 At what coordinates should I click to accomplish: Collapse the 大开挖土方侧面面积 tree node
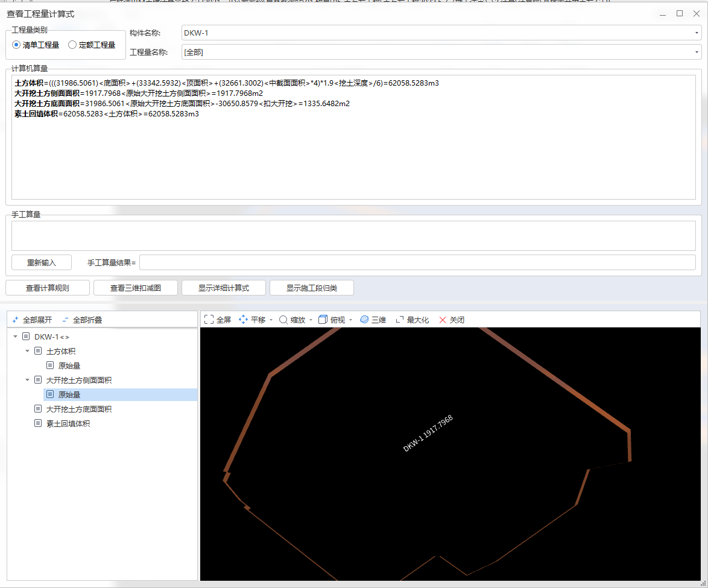28,380
